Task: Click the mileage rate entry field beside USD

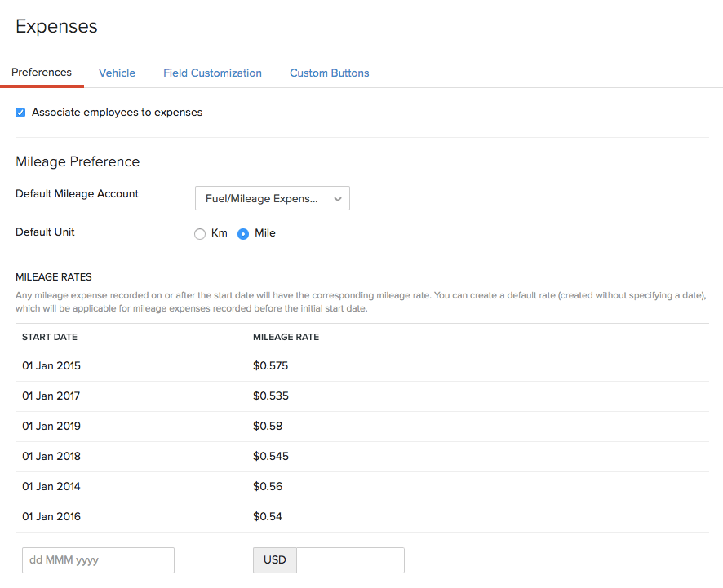Action: click(350, 560)
